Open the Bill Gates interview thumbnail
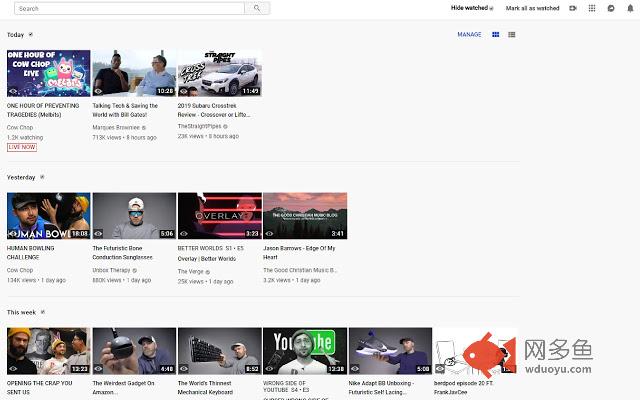Screen dimensions: 640x400 point(134,73)
